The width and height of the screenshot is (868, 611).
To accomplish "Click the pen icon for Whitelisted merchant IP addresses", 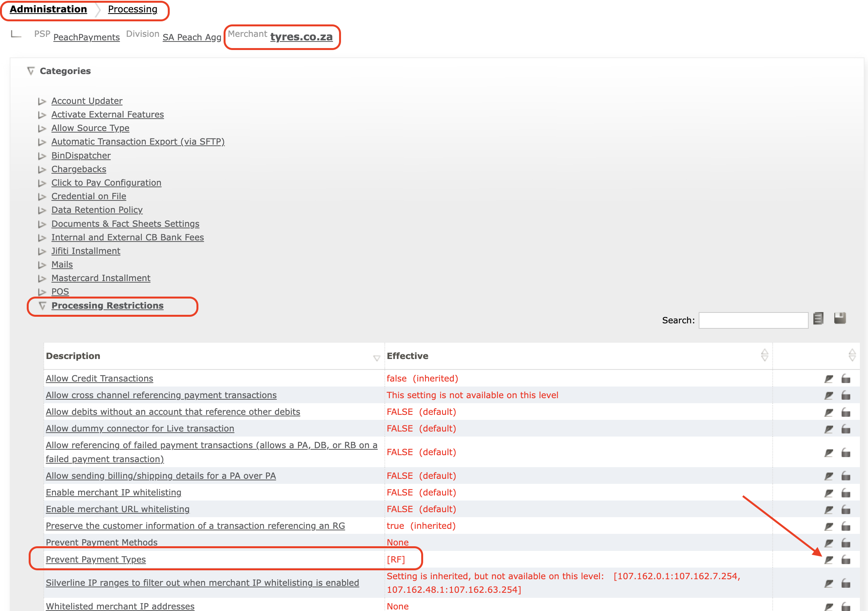I will (x=828, y=606).
